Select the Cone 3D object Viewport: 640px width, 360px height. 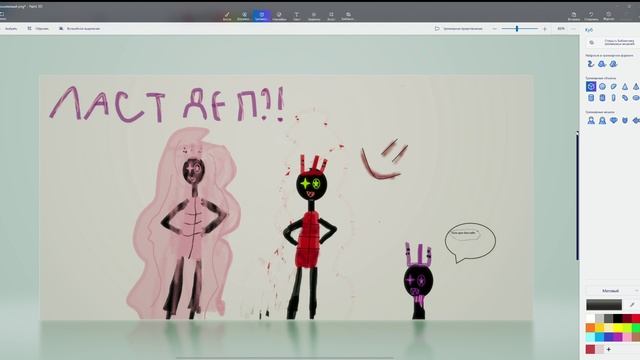tap(625, 87)
